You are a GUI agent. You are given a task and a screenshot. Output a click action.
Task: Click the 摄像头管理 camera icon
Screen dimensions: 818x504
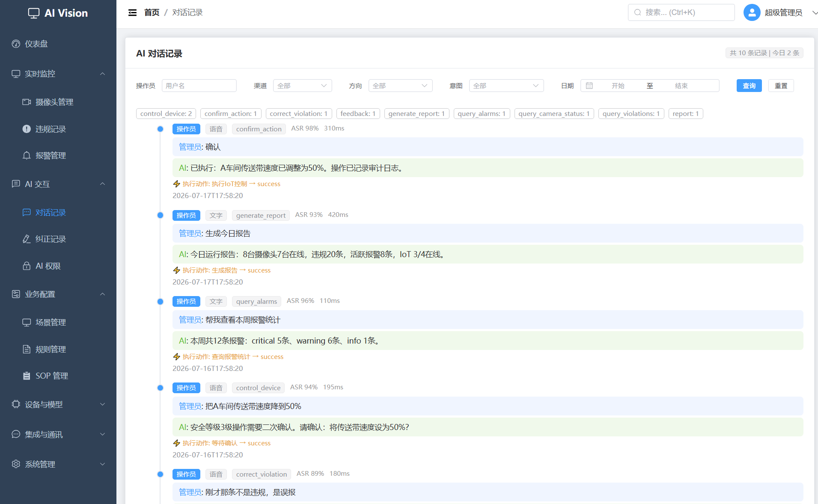27,102
